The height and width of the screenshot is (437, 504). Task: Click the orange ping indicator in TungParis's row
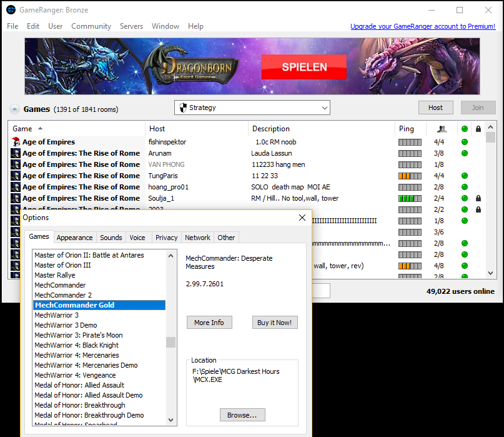(x=410, y=176)
